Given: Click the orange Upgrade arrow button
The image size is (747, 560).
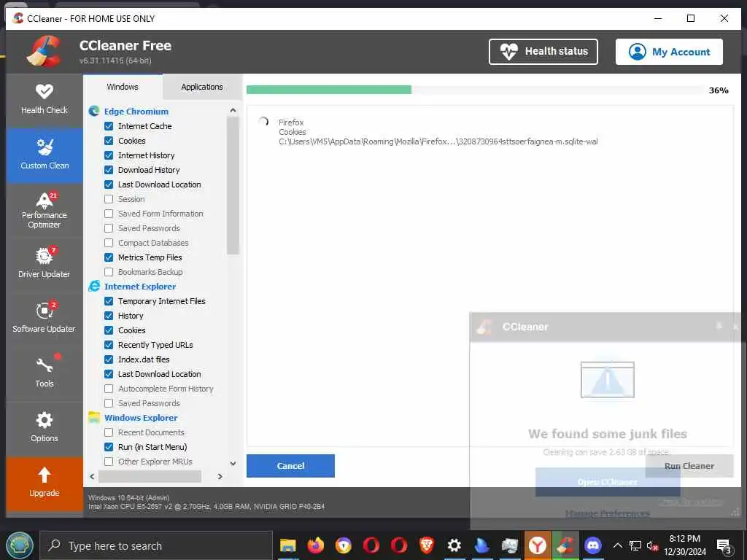Looking at the screenshot, I should pyautogui.click(x=44, y=483).
